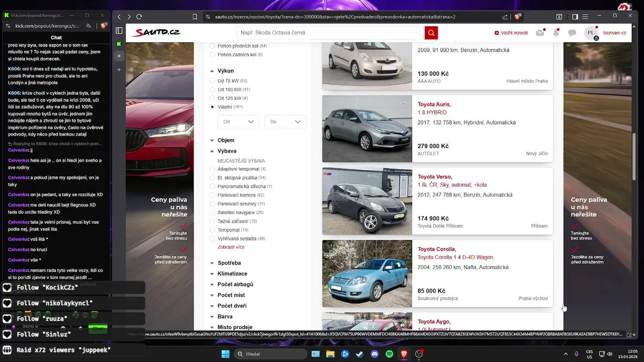Click the Toyota Auris car thumbnail
The image size is (644, 362).
[367, 129]
